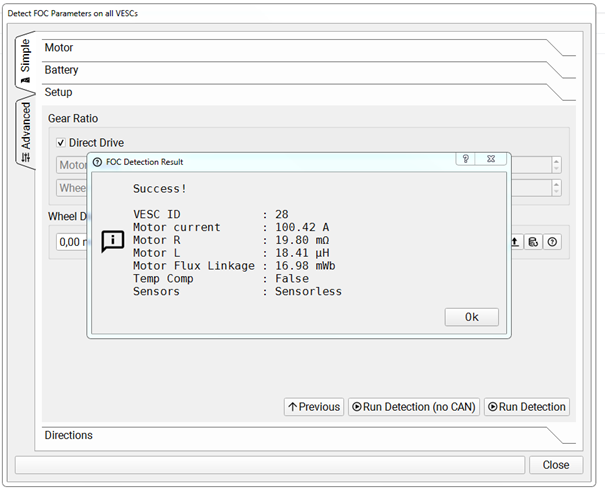Click the bottom progress bar
Viewport: 605px width, 491px height.
point(270,465)
